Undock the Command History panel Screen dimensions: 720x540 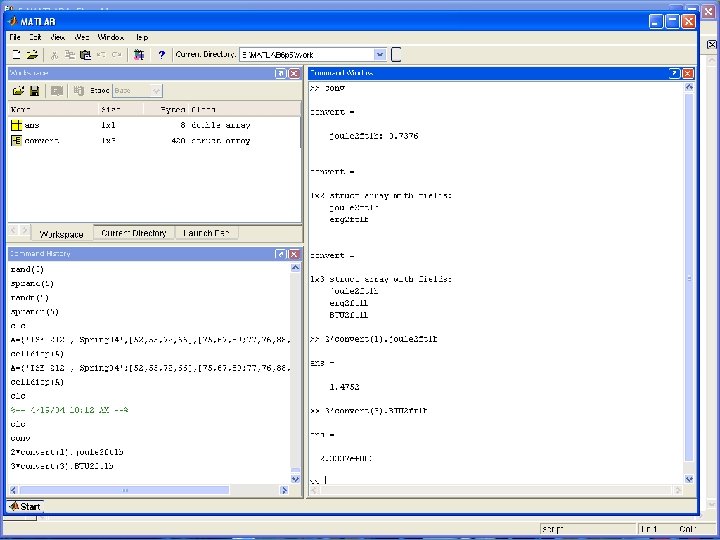[x=281, y=254]
